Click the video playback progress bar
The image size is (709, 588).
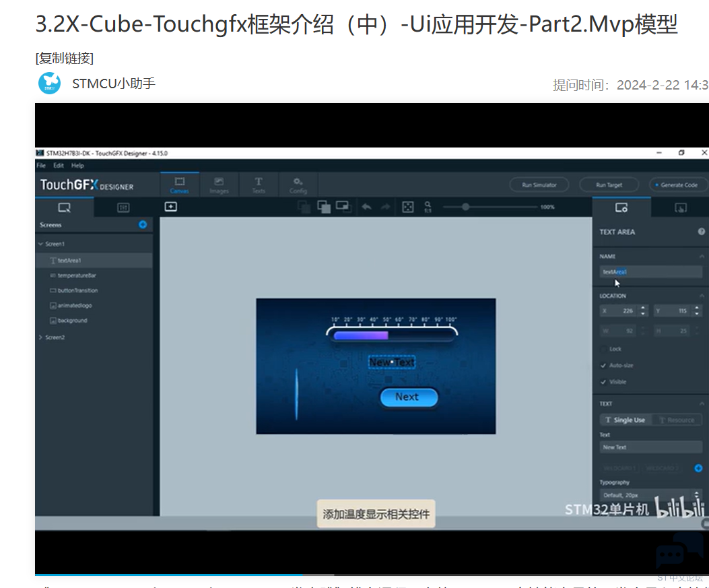(372, 575)
